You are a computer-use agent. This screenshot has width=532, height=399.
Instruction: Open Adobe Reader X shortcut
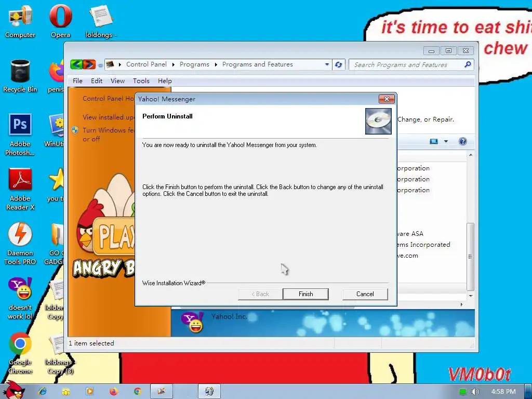coord(20,189)
